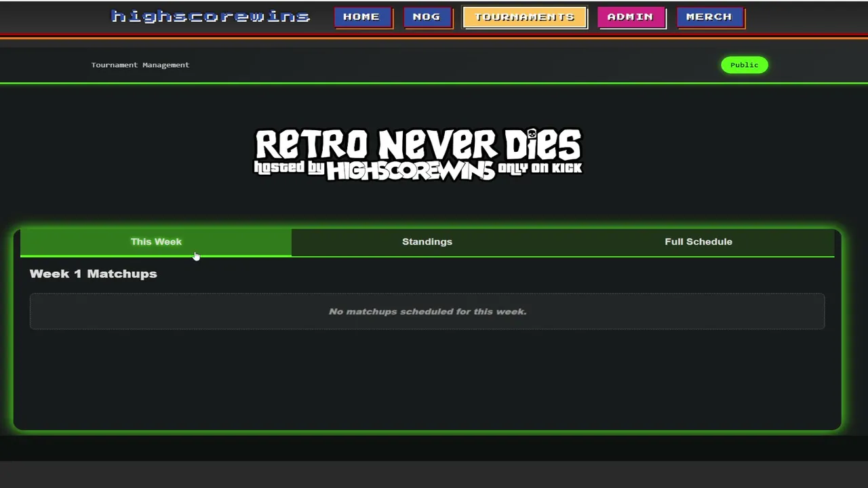Open the highscorewins site logo link
The width and height of the screenshot is (868, 488).
pyautogui.click(x=210, y=16)
